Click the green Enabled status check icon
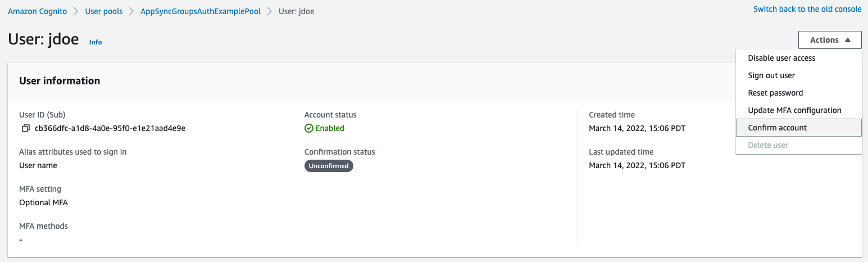 coord(309,128)
